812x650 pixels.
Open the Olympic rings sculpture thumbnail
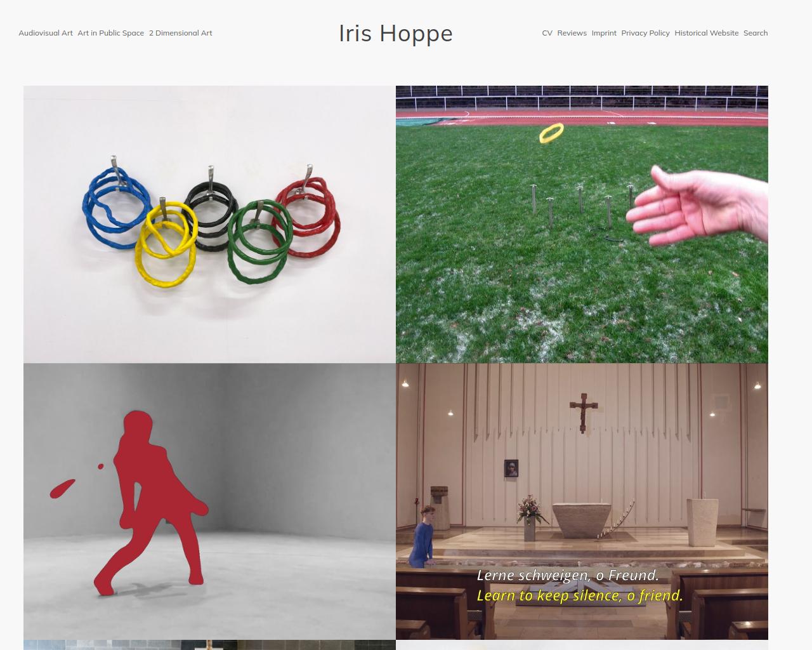209,224
